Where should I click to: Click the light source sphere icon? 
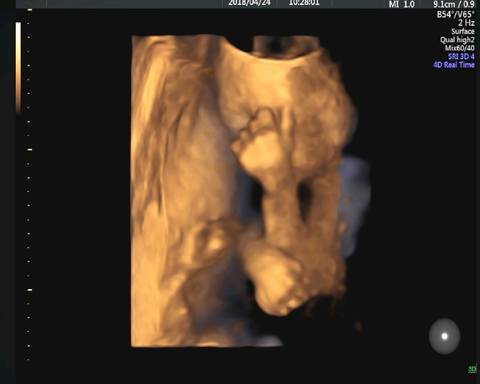coord(444,336)
